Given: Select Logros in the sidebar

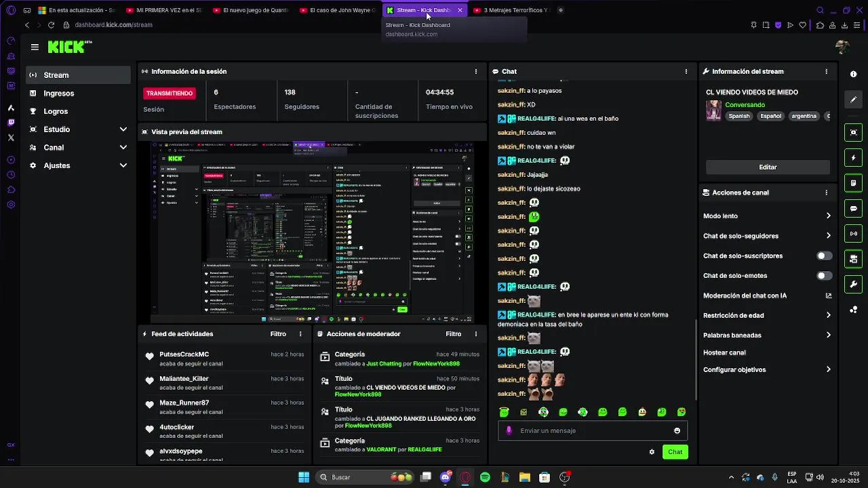Looking at the screenshot, I should click(78, 111).
